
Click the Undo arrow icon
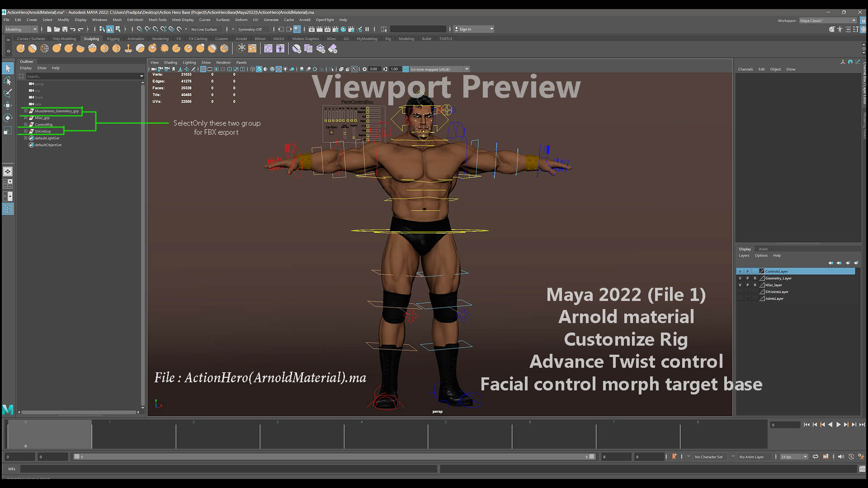[x=73, y=29]
